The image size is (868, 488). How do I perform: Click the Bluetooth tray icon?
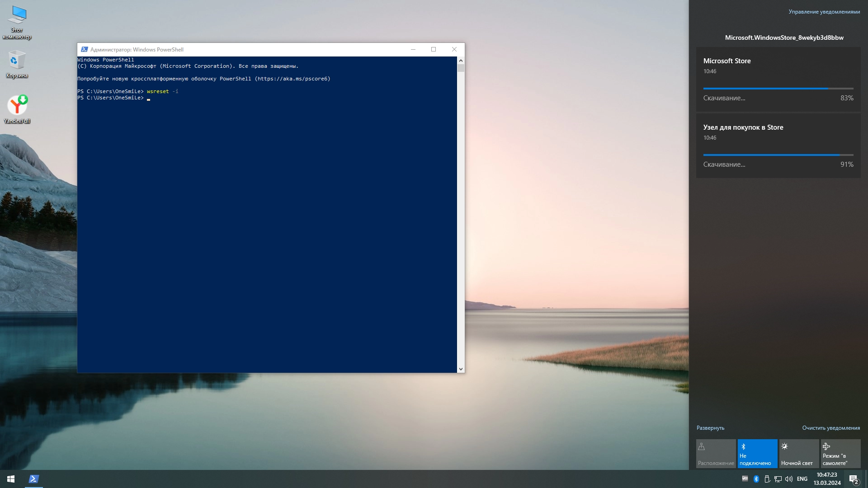(756, 479)
